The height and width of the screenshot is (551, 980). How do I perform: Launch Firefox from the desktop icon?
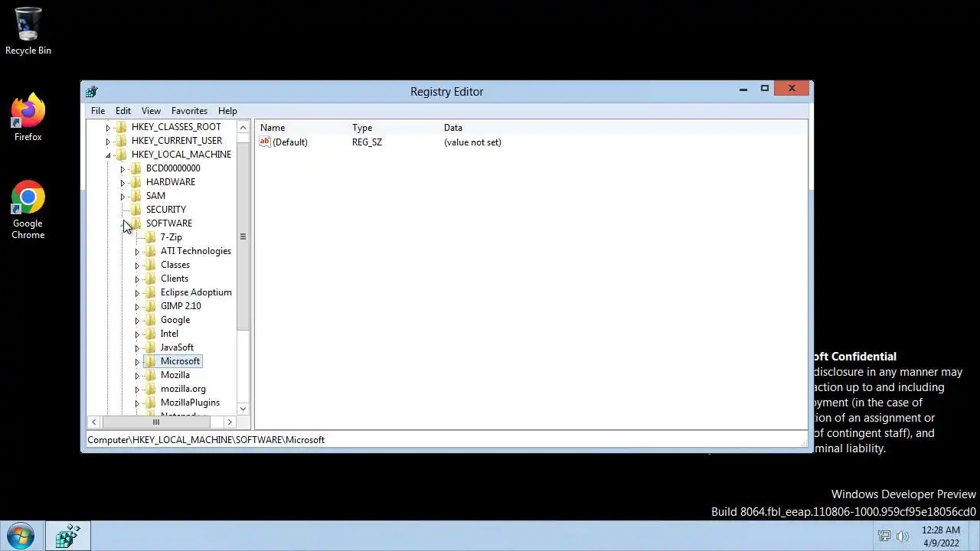pyautogui.click(x=28, y=117)
